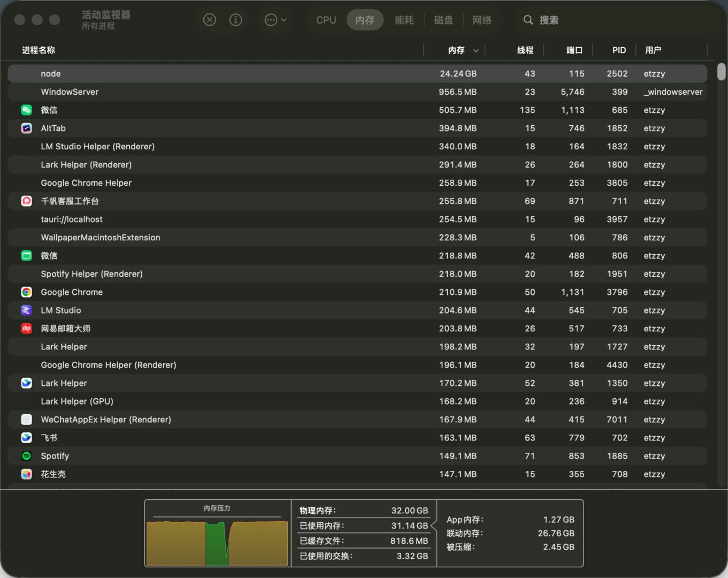Open the 磁盘 tab
Image resolution: width=728 pixels, height=578 pixels.
pyautogui.click(x=443, y=20)
